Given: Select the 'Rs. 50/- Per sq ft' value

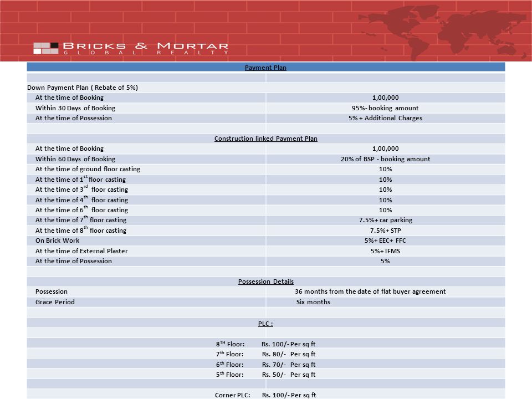Looking at the screenshot, I should [x=289, y=375].
